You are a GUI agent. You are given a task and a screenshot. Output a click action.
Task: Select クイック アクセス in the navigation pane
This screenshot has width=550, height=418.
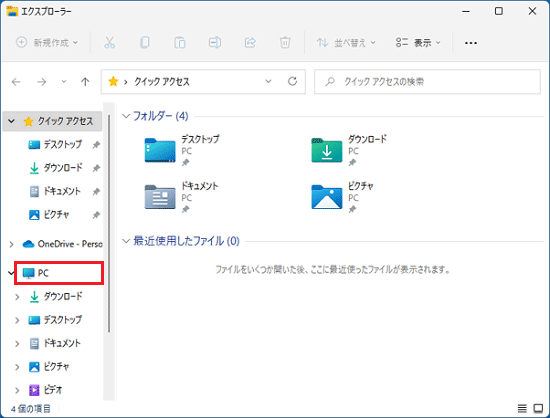tap(53, 121)
